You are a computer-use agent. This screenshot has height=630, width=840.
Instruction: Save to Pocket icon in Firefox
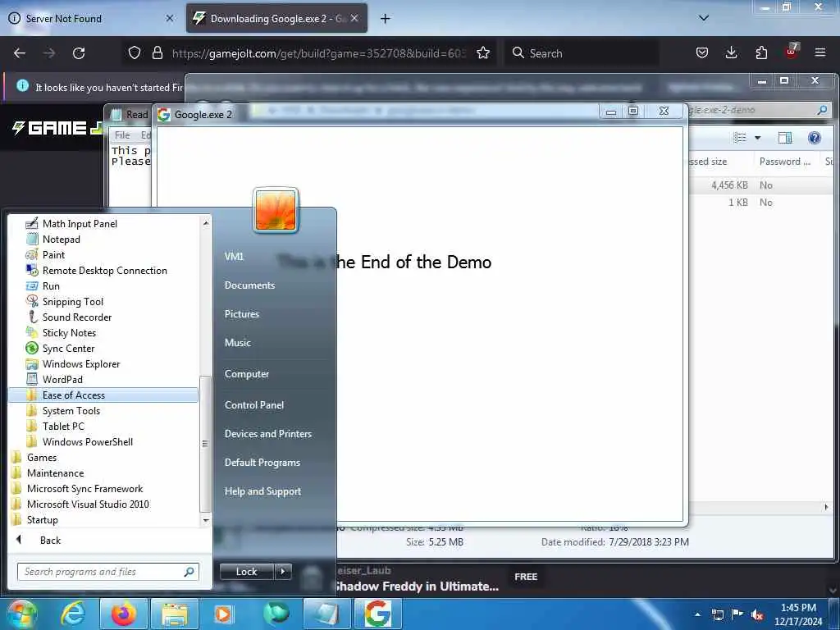[x=702, y=52]
